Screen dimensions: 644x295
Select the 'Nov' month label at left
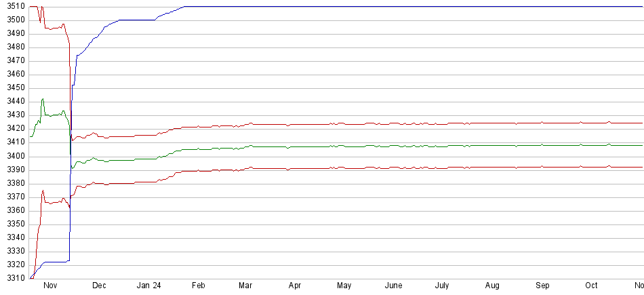click(49, 286)
